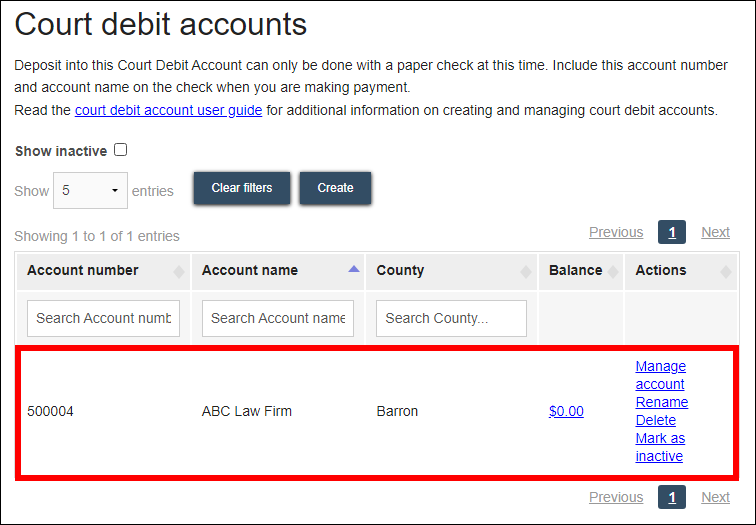Enable the Show inactive checkbox
The height and width of the screenshot is (525, 756).
(121, 151)
